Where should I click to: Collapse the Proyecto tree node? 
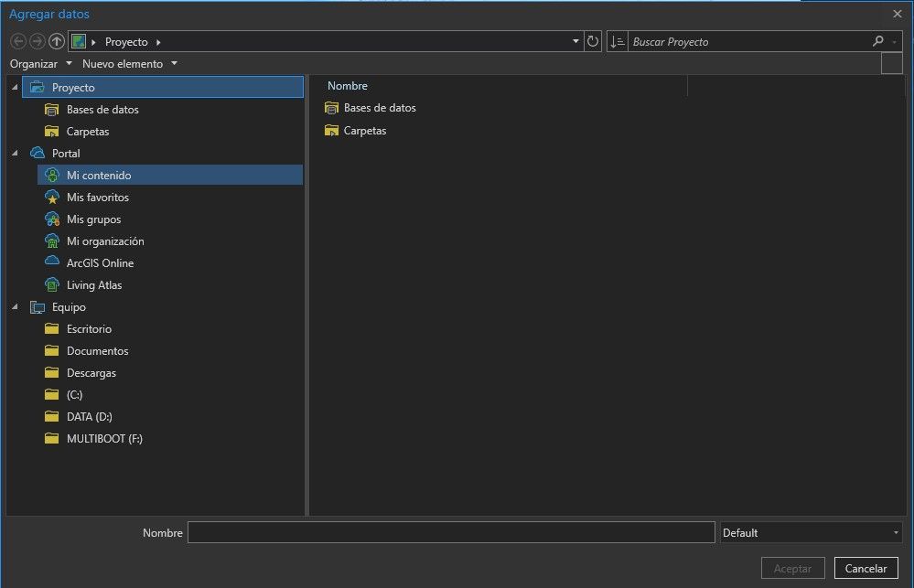(x=15, y=88)
